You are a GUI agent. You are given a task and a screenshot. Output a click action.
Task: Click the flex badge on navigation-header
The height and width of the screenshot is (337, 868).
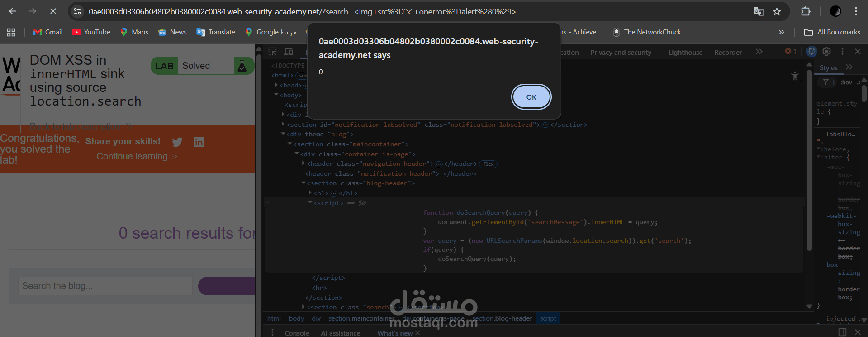click(x=489, y=164)
